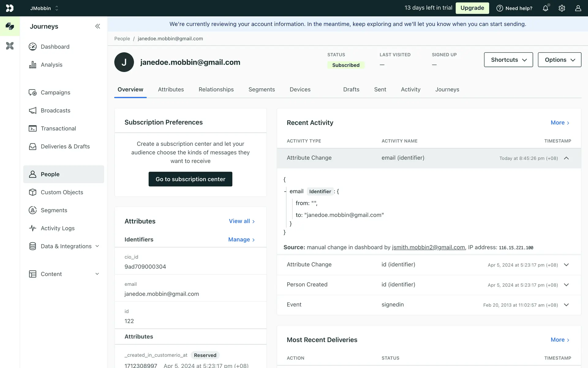The height and width of the screenshot is (368, 588).
Task: Click the green Upgrade button
Action: click(x=472, y=8)
